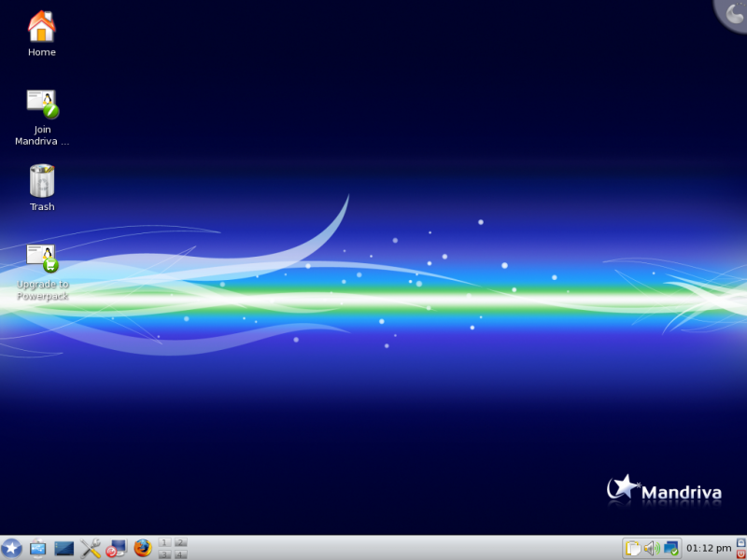Open the Mandriva star application menu
Image resolution: width=747 pixels, height=560 pixels.
11,548
